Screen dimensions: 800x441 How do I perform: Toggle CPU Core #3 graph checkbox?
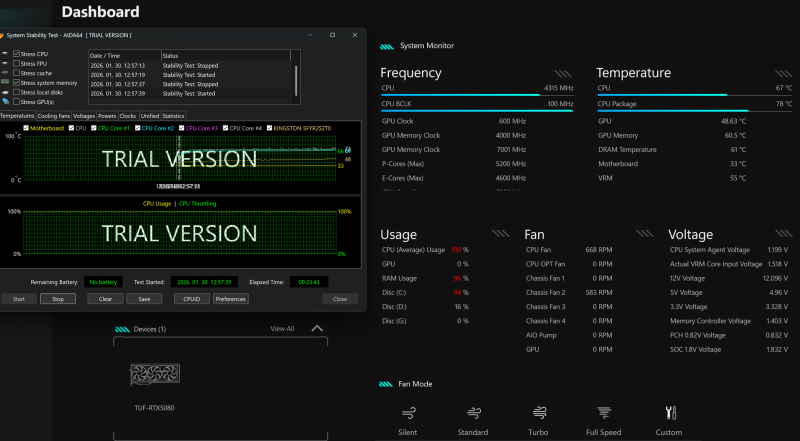click(x=182, y=128)
